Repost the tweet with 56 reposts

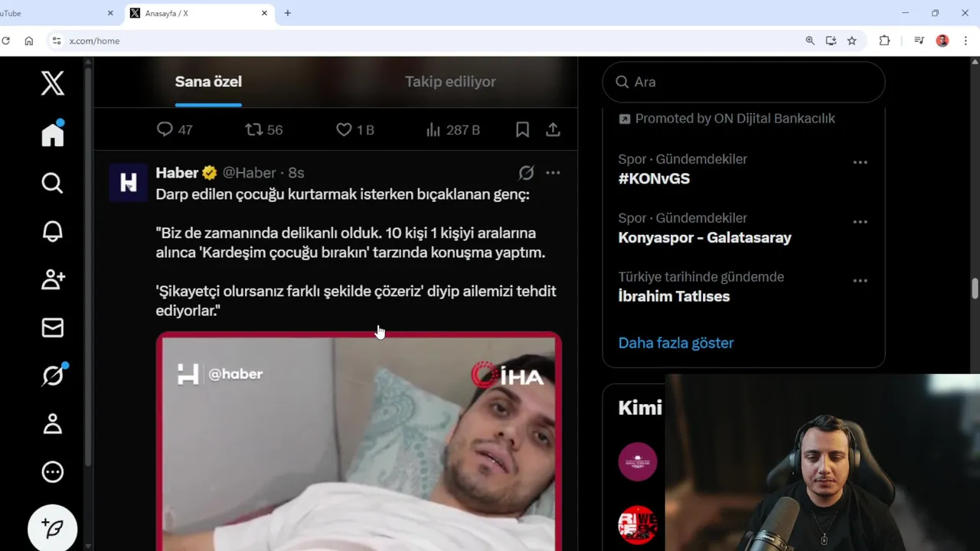(263, 129)
